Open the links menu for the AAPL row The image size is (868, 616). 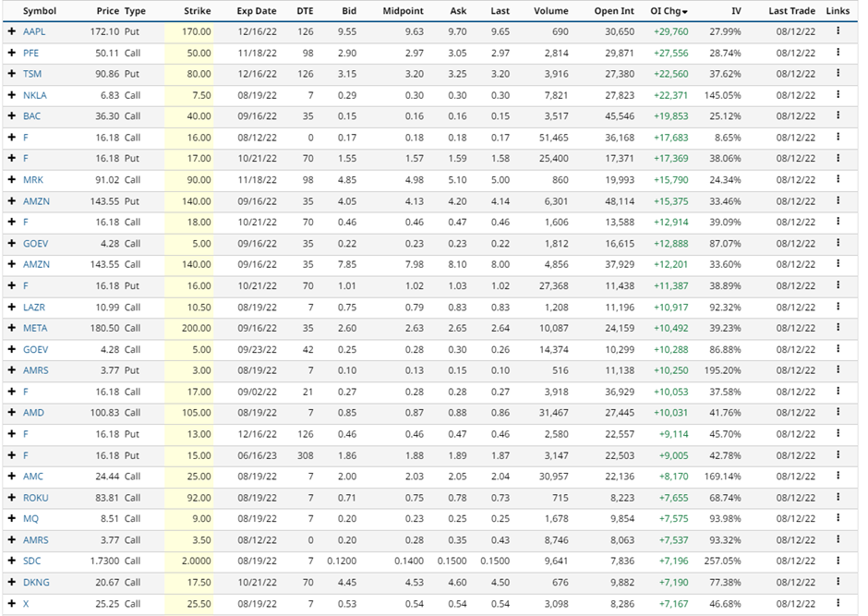point(838,31)
